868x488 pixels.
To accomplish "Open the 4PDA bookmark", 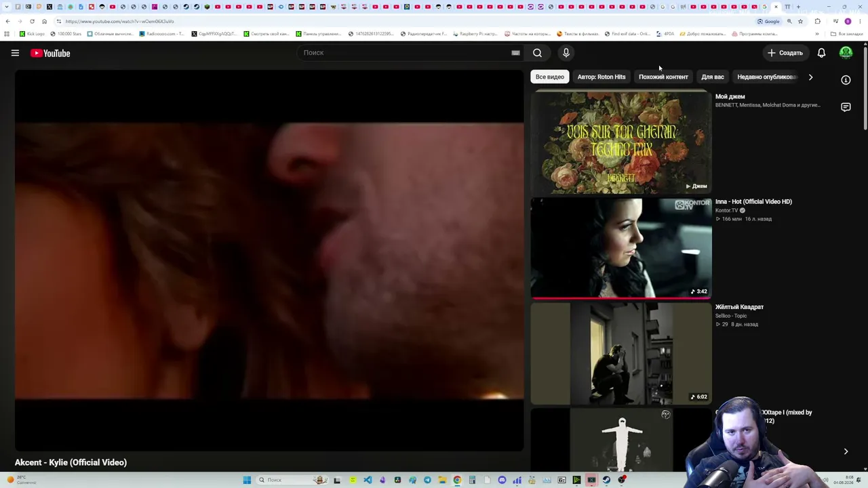I will (x=665, y=34).
